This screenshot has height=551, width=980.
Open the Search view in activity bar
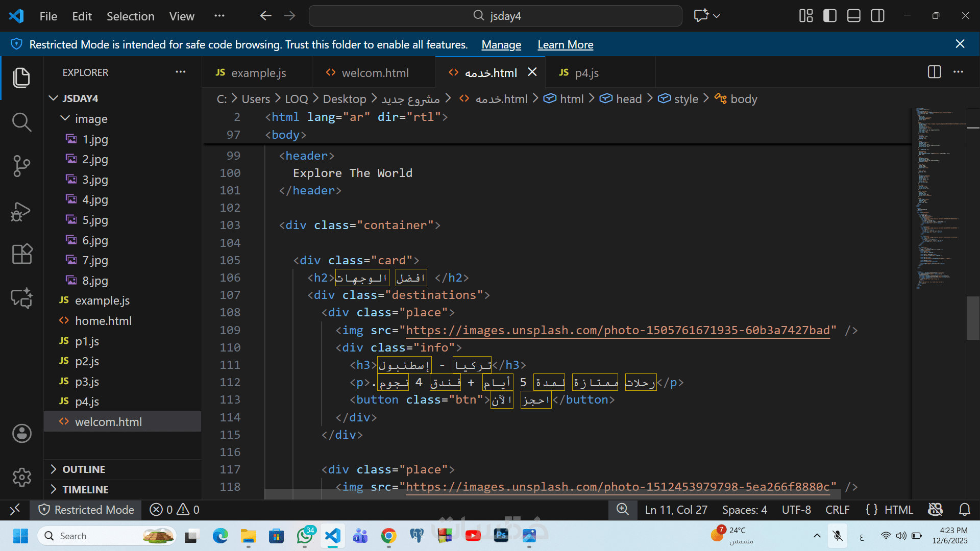click(21, 122)
